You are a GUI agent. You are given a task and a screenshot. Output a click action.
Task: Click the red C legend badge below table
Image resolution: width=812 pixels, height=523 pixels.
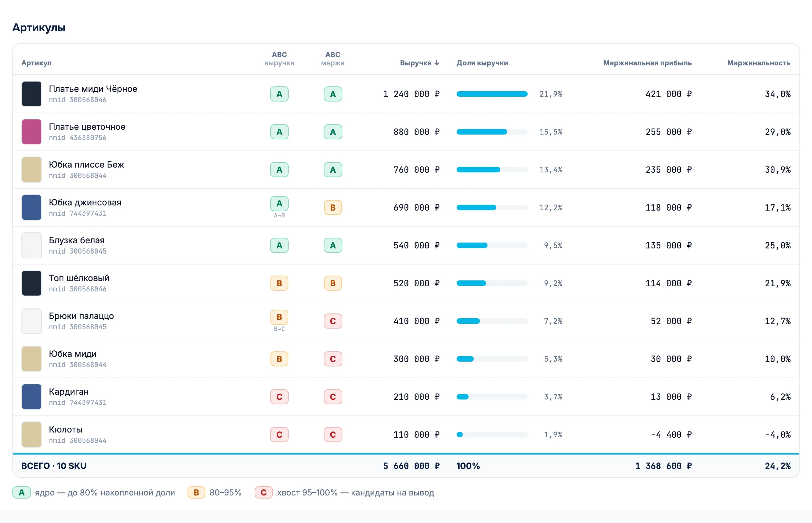[264, 492]
